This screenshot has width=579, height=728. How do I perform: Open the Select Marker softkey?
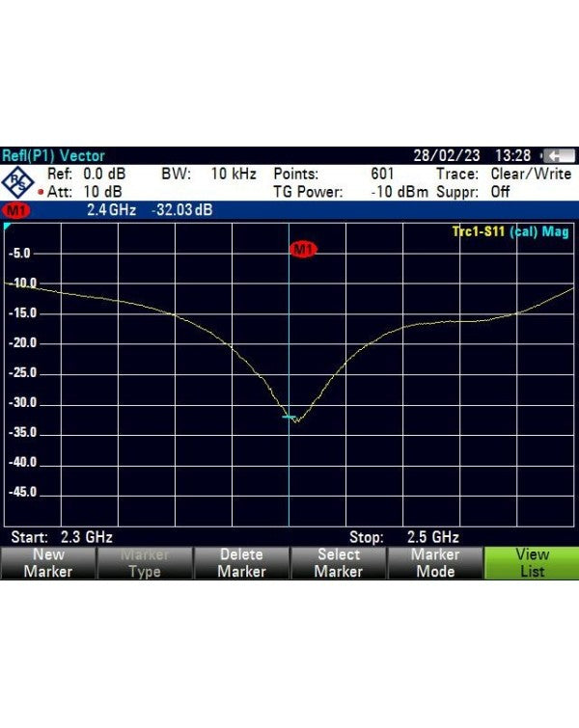tap(338, 563)
